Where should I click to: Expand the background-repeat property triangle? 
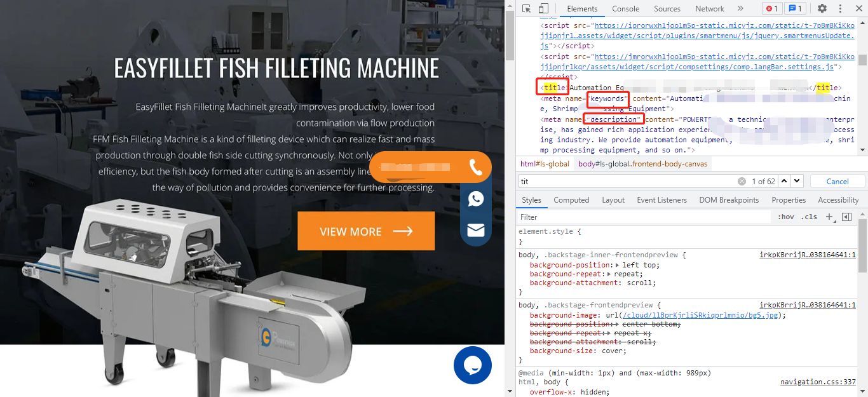609,274
